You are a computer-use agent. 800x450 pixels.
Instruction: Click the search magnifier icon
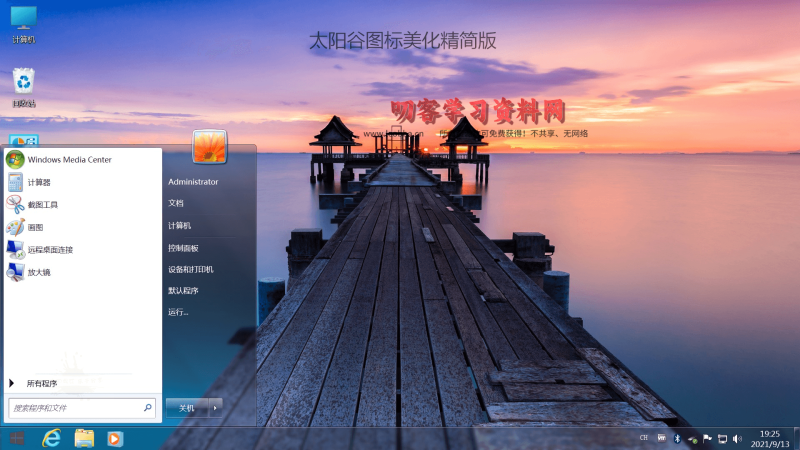pos(147,408)
